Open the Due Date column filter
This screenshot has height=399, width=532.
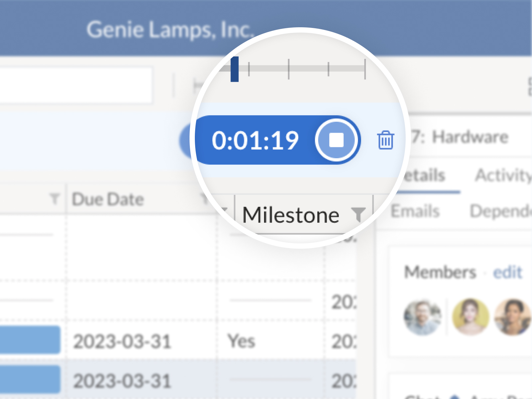[204, 199]
